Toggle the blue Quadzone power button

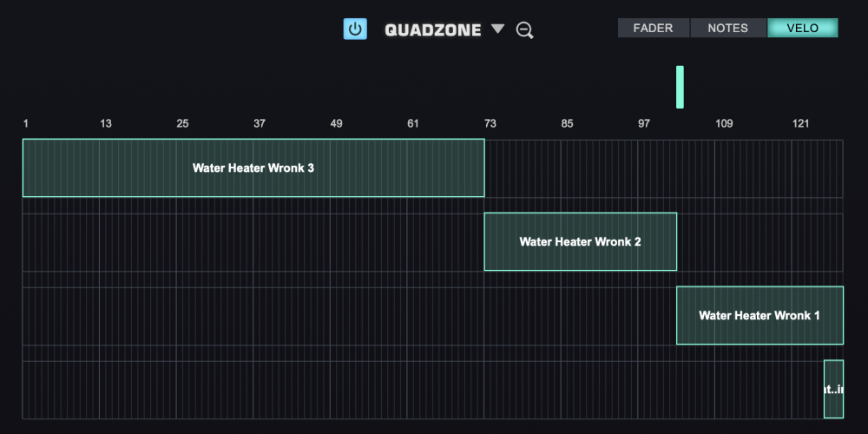[355, 29]
